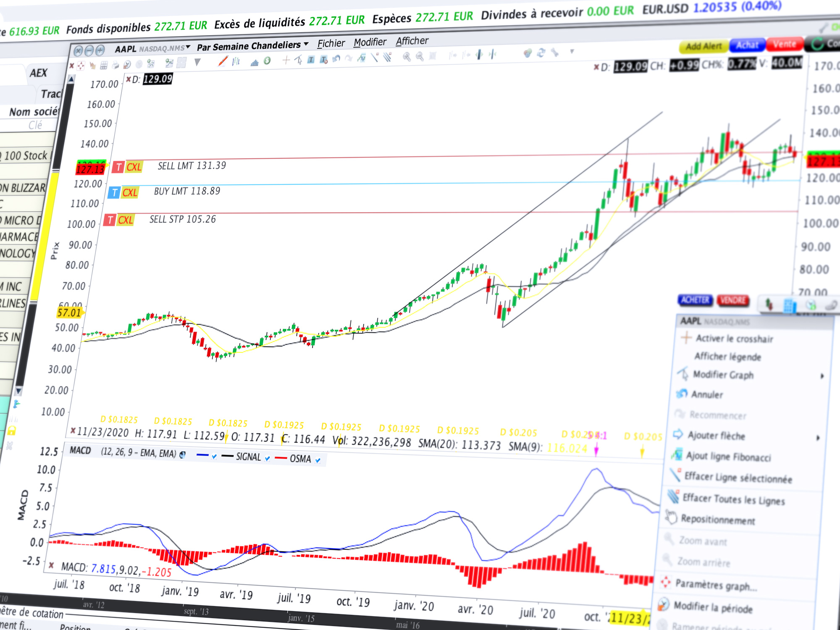Click gray down triangle in left toolbar
The image size is (840, 630).
click(x=197, y=63)
